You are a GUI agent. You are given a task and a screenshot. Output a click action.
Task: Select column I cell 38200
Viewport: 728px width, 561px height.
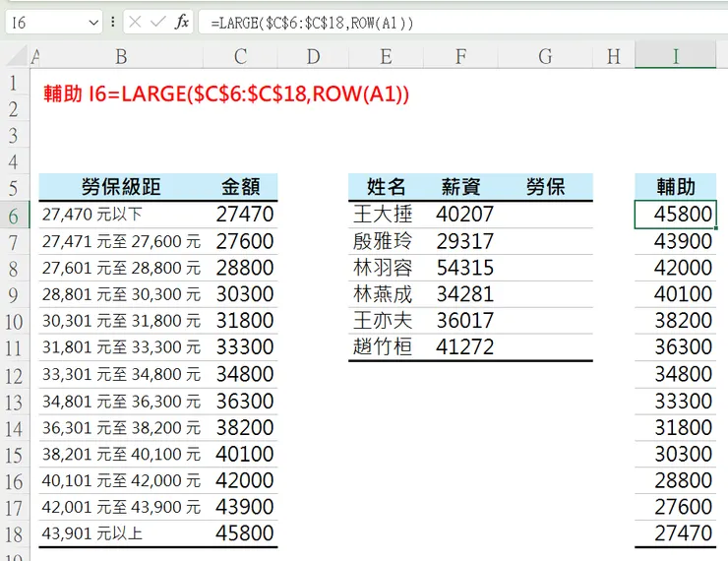[x=676, y=321]
